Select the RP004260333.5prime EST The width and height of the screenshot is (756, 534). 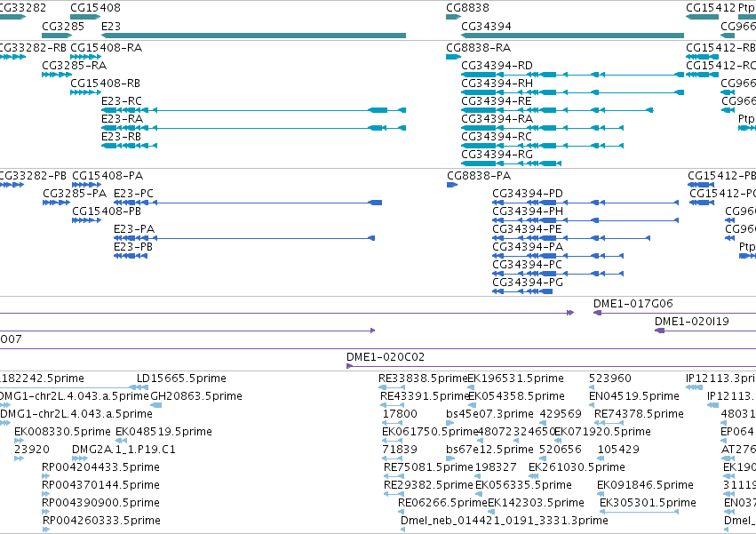click(x=46, y=530)
